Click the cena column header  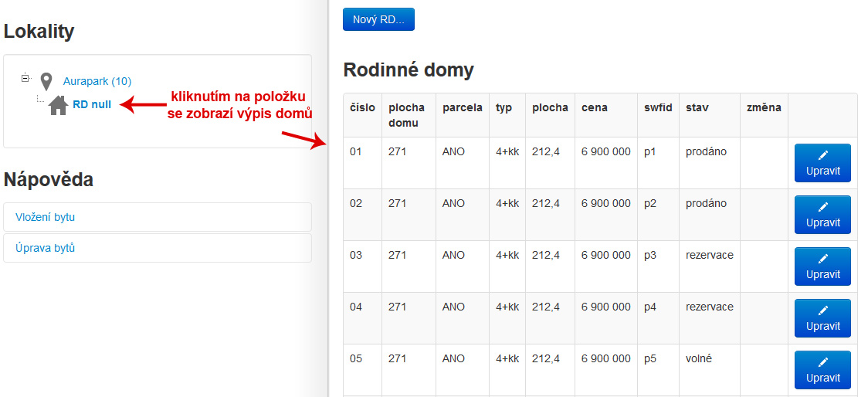coord(595,108)
